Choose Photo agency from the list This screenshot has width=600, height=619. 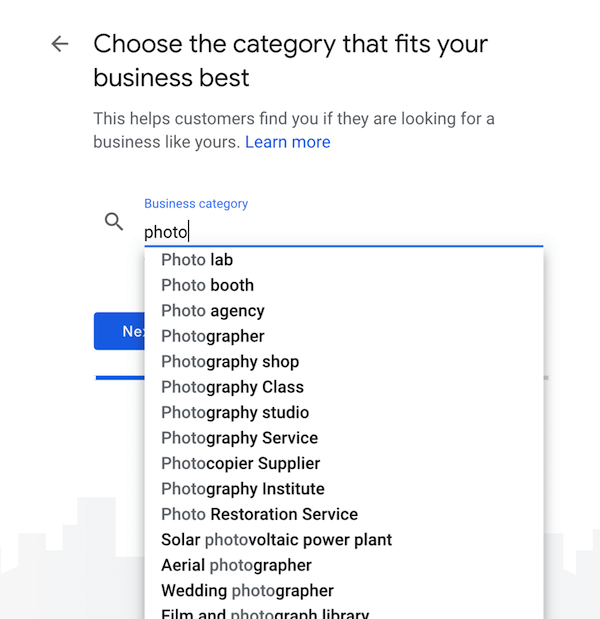click(344, 311)
